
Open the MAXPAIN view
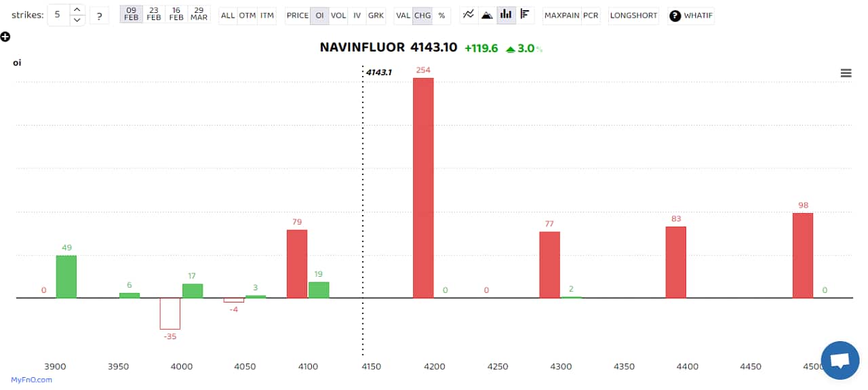562,15
